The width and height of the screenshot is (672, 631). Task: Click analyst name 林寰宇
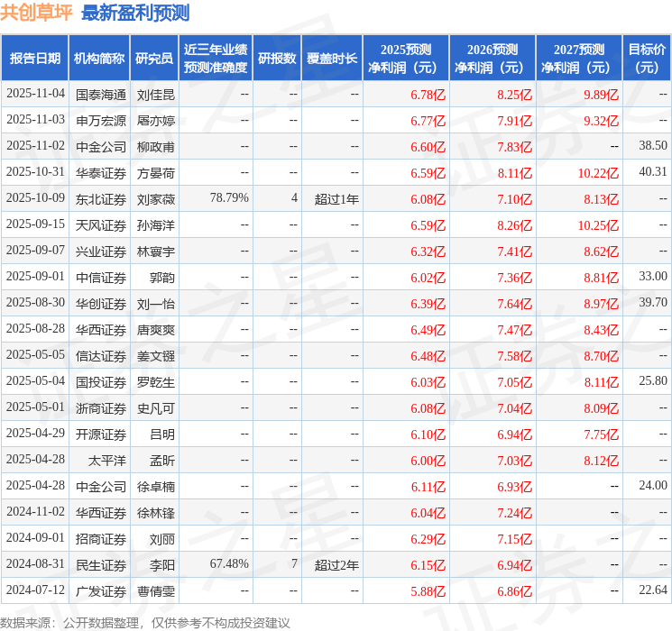[x=156, y=251]
